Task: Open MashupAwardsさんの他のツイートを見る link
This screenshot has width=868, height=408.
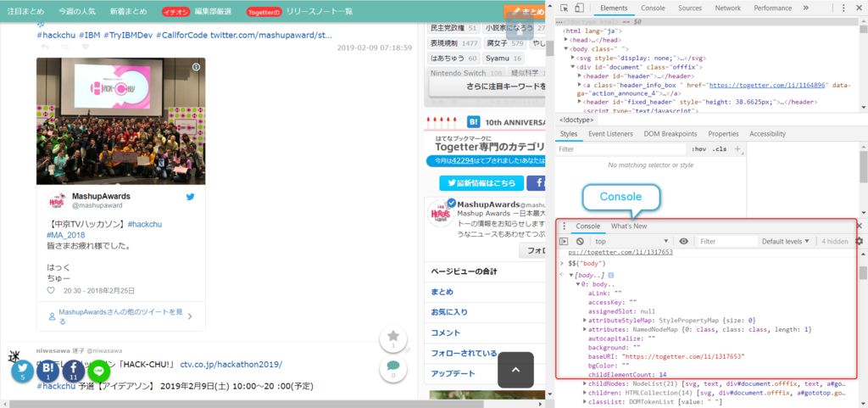Action: [x=120, y=316]
